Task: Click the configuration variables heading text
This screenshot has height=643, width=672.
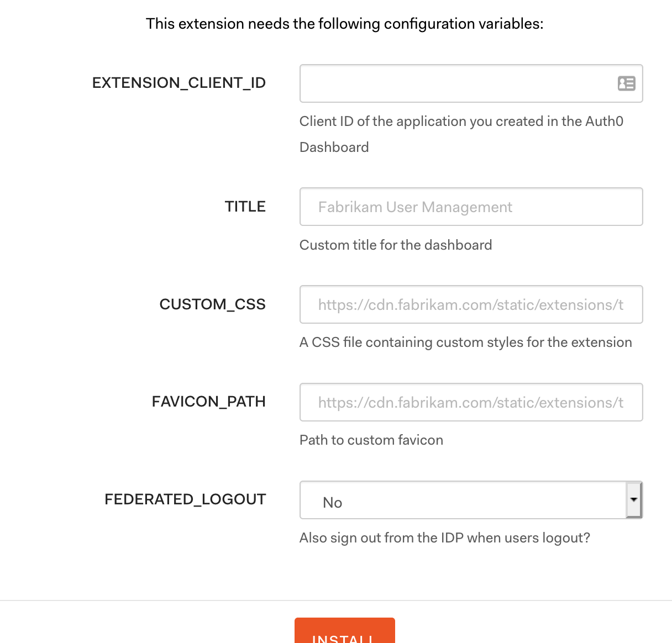Action: [344, 24]
